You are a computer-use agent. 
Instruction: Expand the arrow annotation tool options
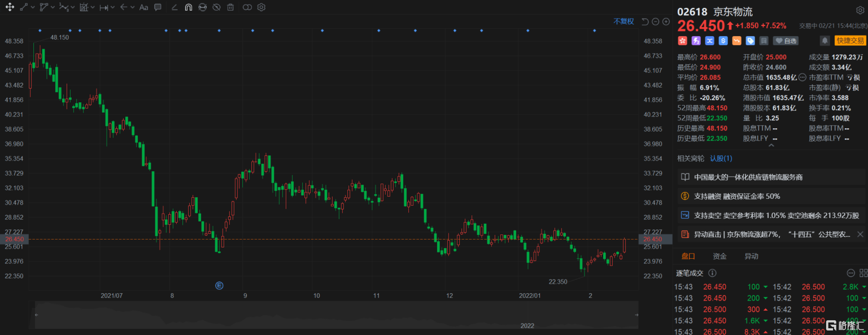133,8
